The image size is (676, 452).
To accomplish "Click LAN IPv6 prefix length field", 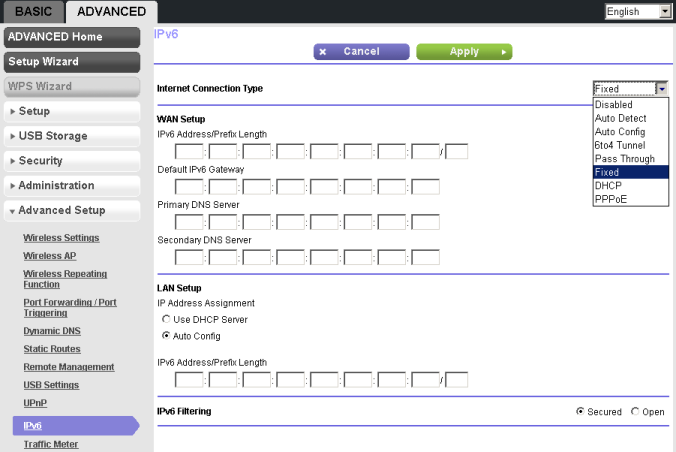I will 457,380.
